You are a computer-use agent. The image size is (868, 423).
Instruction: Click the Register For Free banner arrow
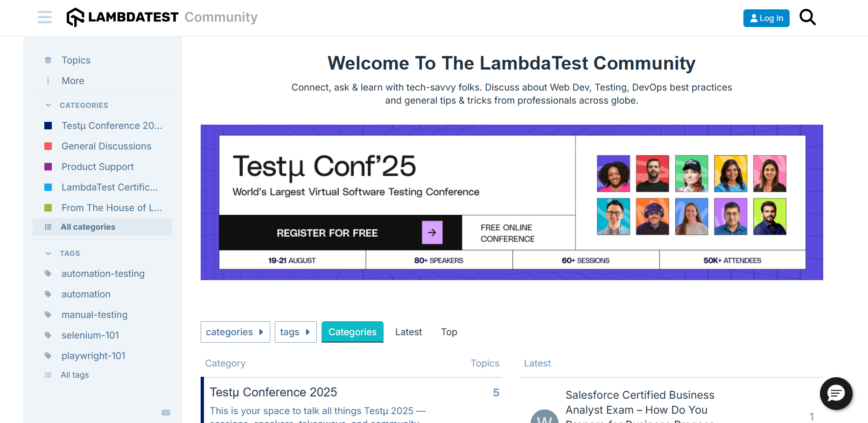432,232
